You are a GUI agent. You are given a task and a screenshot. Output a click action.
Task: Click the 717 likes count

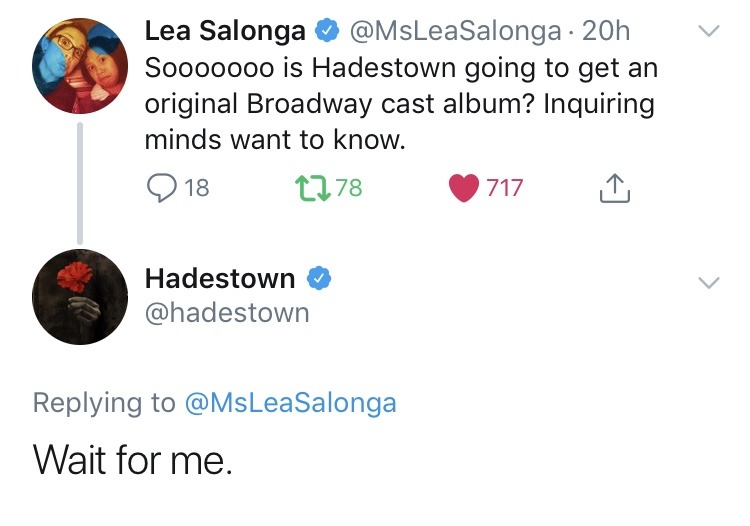point(505,187)
